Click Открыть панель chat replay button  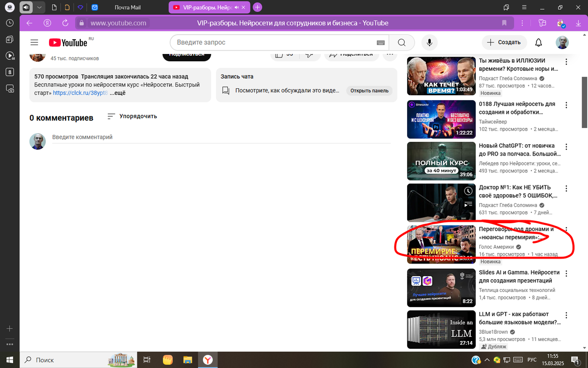370,90
